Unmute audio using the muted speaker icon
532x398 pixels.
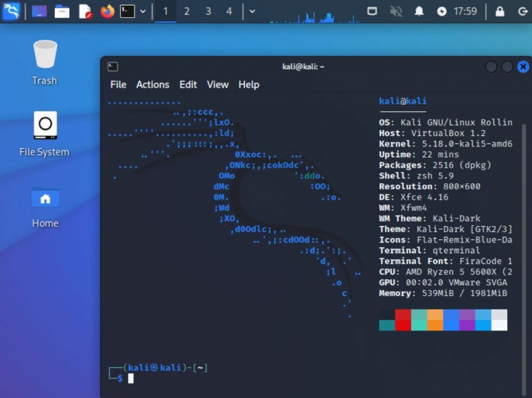[x=396, y=11]
